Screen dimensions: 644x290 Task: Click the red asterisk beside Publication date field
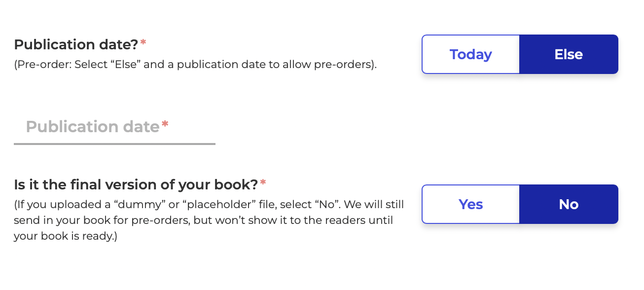tap(165, 123)
